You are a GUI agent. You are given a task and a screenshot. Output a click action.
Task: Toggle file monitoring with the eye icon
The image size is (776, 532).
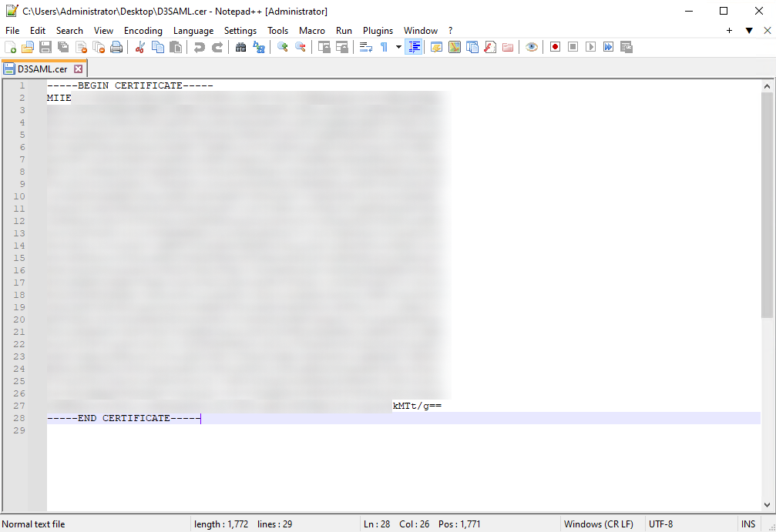click(x=531, y=47)
